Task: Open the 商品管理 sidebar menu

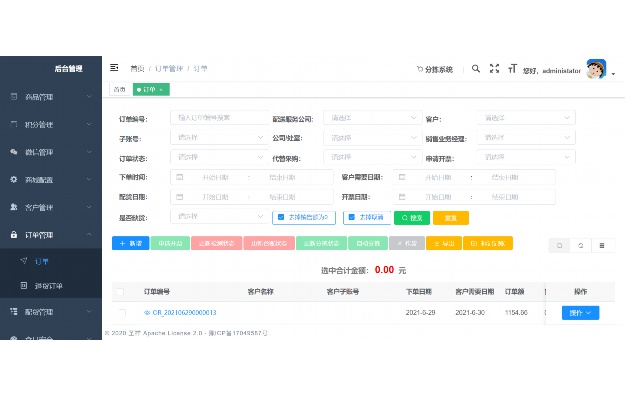Action: (x=51, y=97)
